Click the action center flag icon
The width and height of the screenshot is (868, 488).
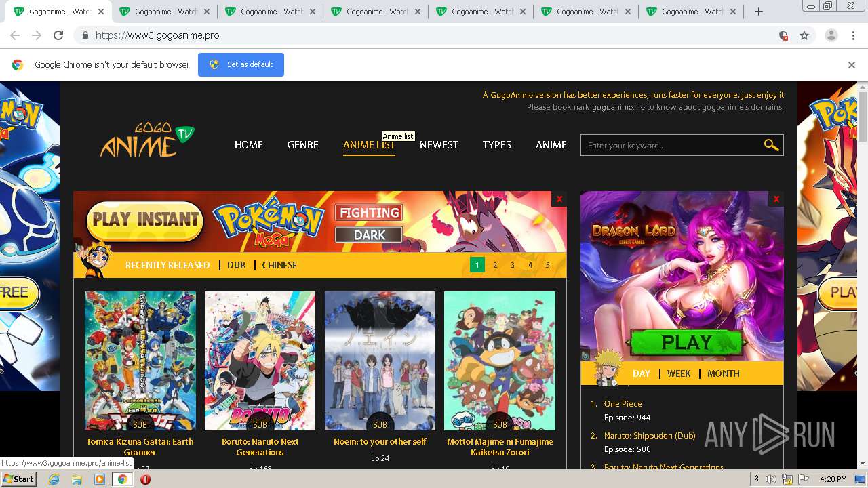coord(804,479)
